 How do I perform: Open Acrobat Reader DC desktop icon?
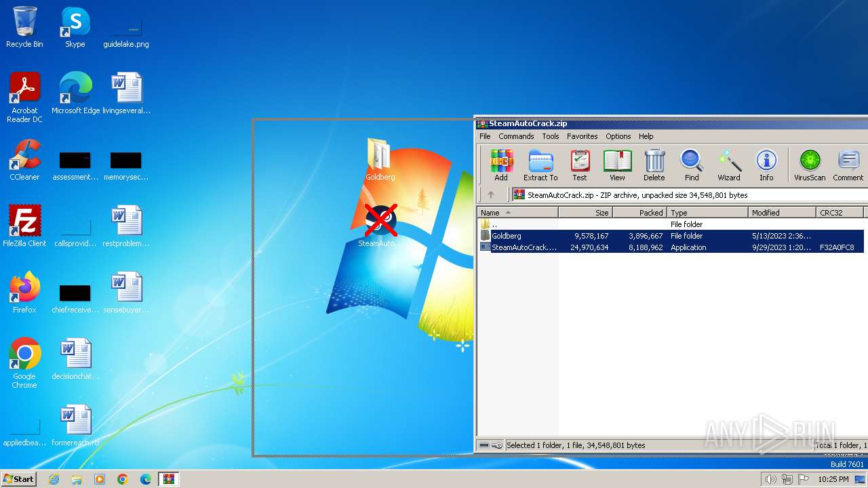[x=24, y=98]
